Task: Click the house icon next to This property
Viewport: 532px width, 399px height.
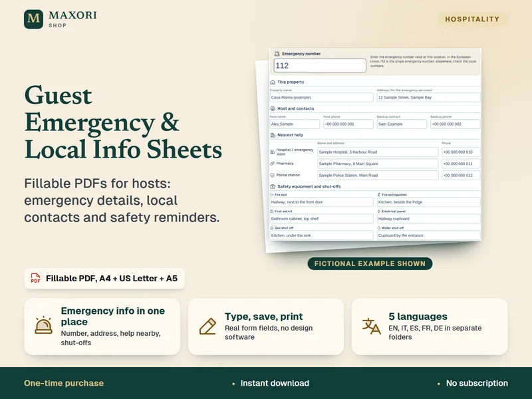Action: point(273,82)
